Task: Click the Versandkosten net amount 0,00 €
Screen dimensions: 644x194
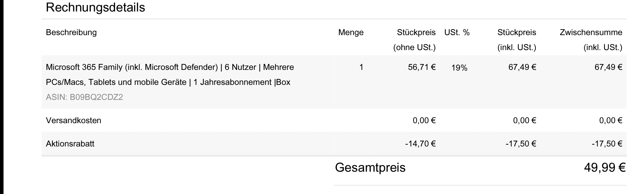Action: point(424,121)
